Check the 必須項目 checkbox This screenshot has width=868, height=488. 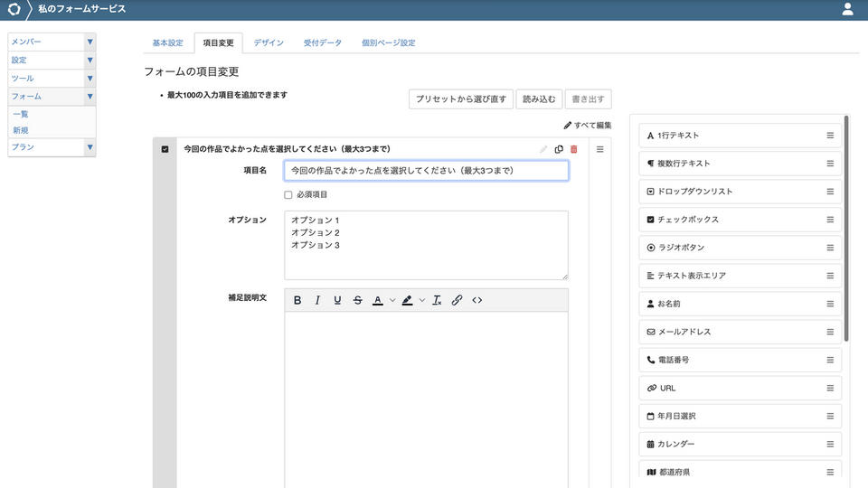(x=288, y=195)
